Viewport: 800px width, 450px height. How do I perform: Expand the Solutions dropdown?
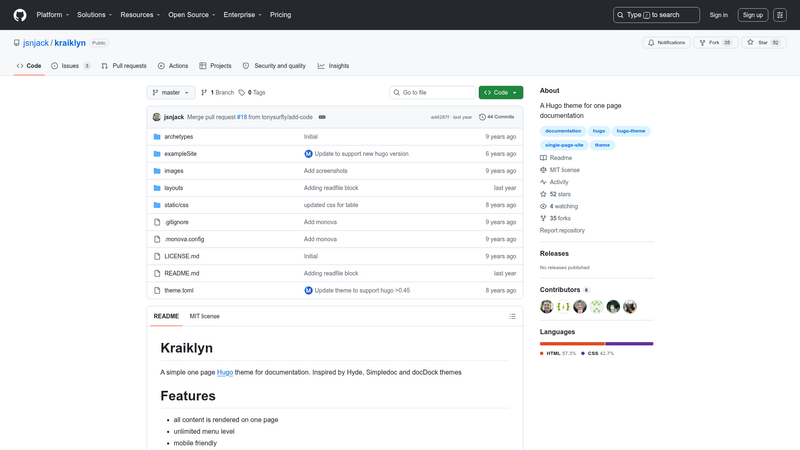click(x=94, y=15)
